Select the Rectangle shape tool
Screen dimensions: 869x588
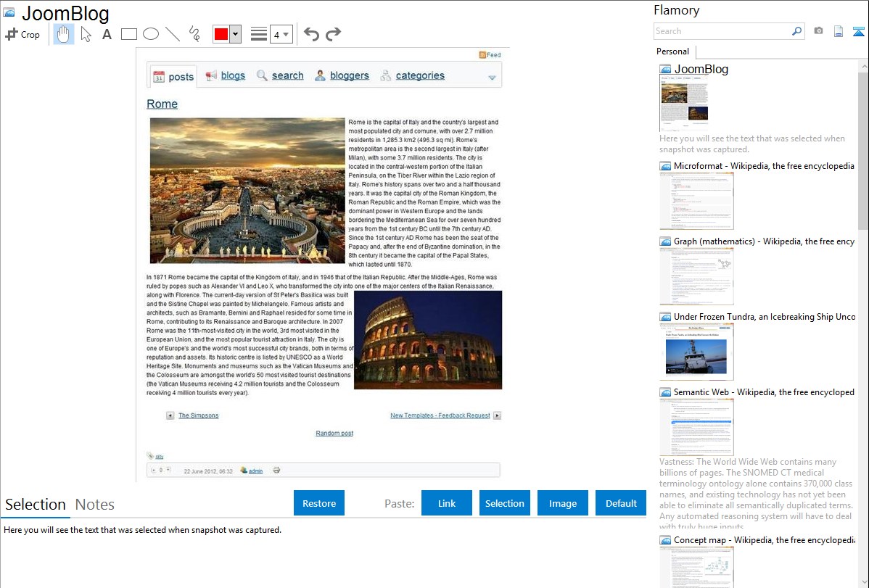[x=128, y=34]
